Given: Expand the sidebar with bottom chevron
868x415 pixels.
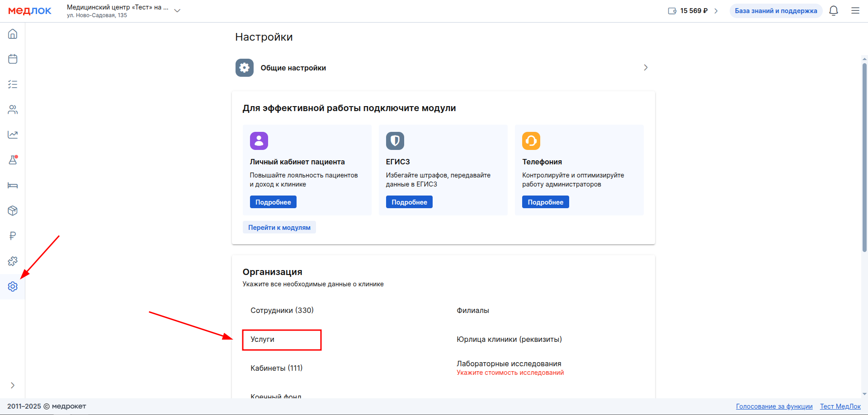Looking at the screenshot, I should tap(13, 385).
